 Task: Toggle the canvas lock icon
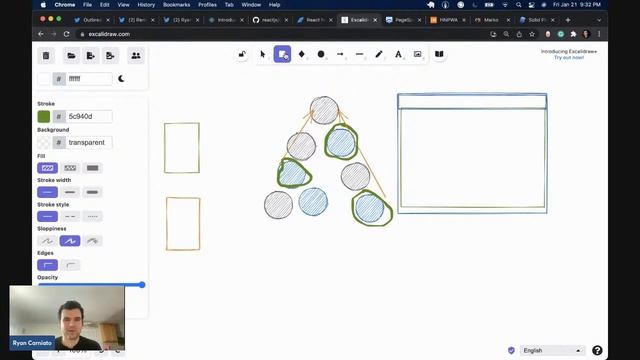pyautogui.click(x=242, y=54)
